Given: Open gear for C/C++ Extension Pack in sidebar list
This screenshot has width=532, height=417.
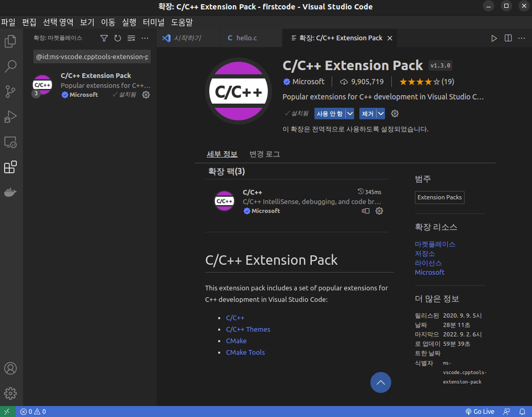Looking at the screenshot, I should pyautogui.click(x=146, y=95).
